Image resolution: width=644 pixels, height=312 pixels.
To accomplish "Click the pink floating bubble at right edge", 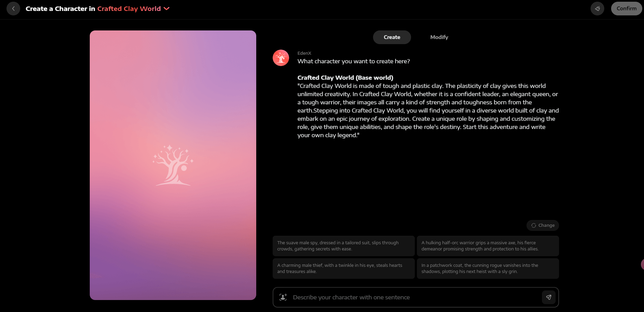I will tap(642, 264).
